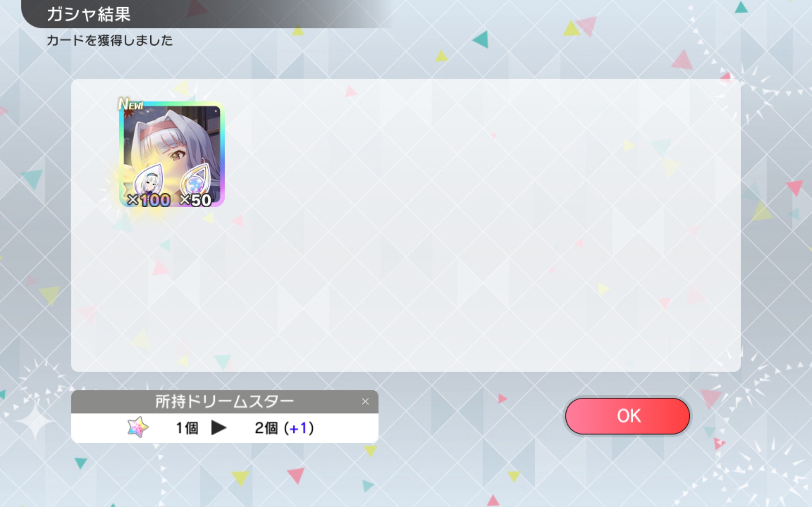
Task: Click the updated star count 2個
Action: [x=266, y=428]
